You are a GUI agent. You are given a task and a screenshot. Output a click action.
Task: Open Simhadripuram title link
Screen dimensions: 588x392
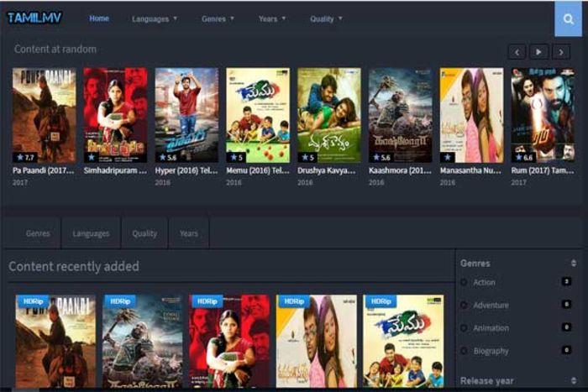115,170
